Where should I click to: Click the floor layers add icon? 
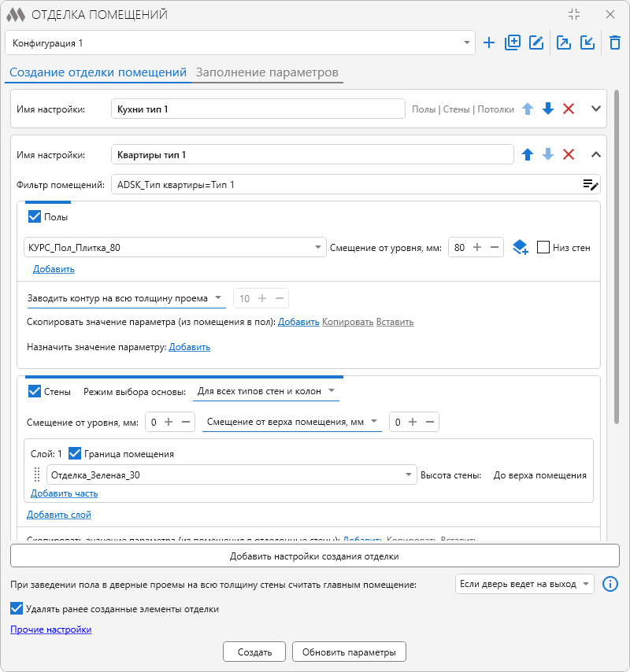[x=521, y=248]
